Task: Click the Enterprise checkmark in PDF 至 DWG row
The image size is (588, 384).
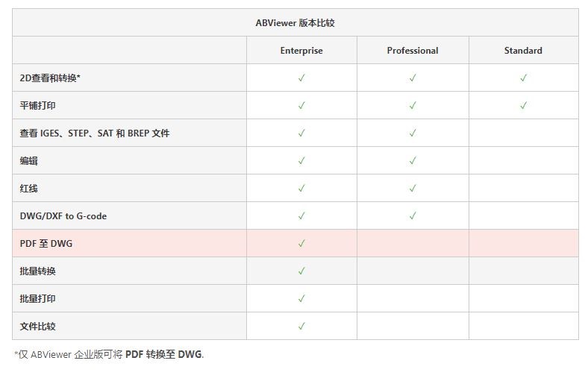Action: (301, 243)
